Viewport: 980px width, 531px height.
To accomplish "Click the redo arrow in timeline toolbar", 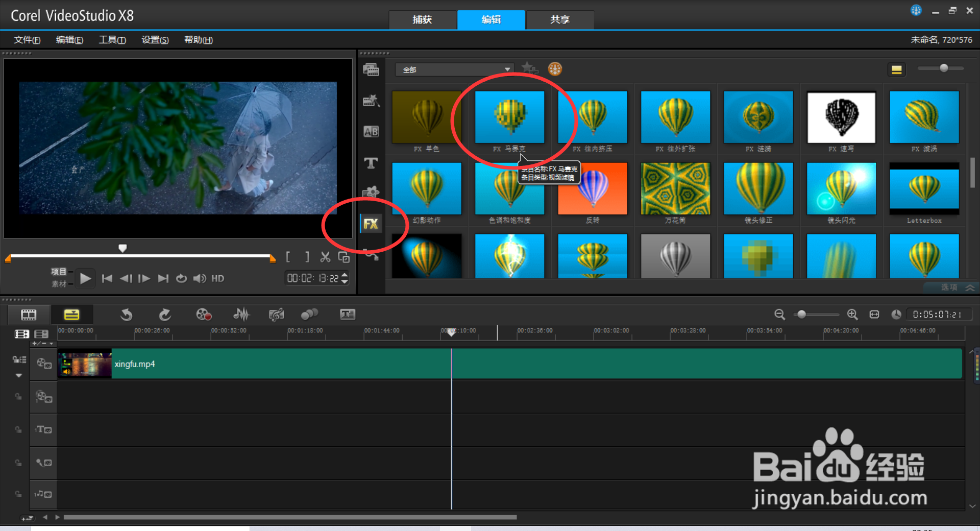I will click(x=164, y=315).
